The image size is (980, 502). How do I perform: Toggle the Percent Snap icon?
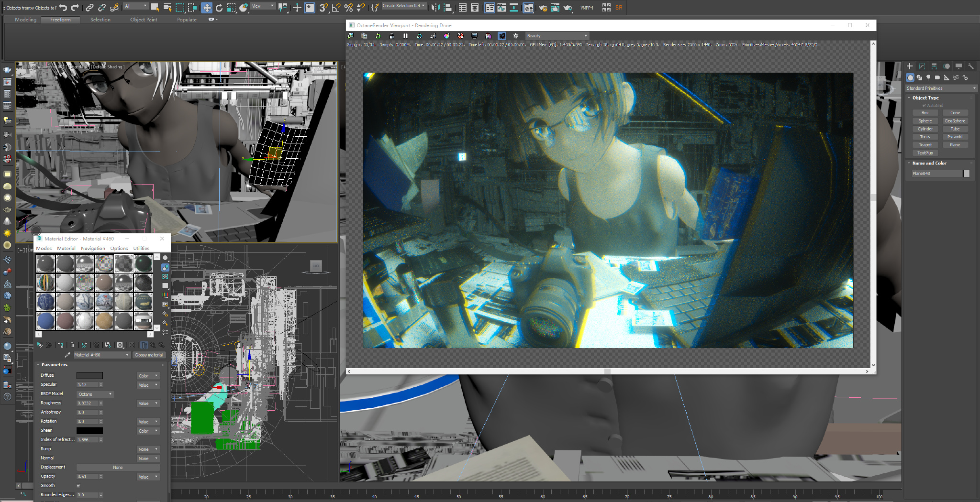pyautogui.click(x=348, y=8)
